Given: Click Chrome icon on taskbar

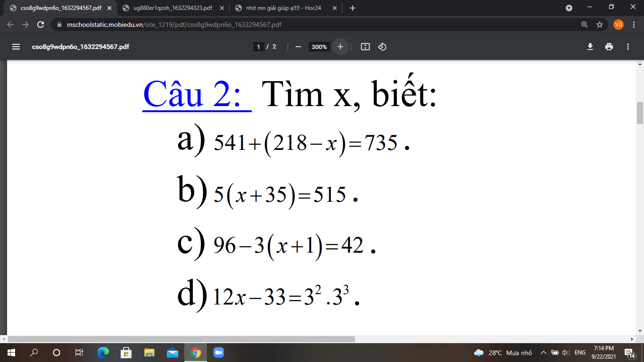Looking at the screenshot, I should pos(195,353).
